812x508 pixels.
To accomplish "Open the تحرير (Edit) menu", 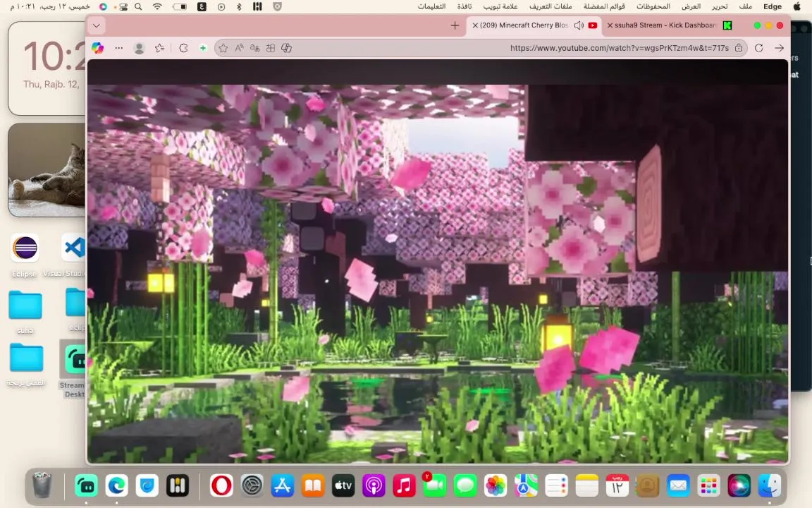I will (x=719, y=7).
